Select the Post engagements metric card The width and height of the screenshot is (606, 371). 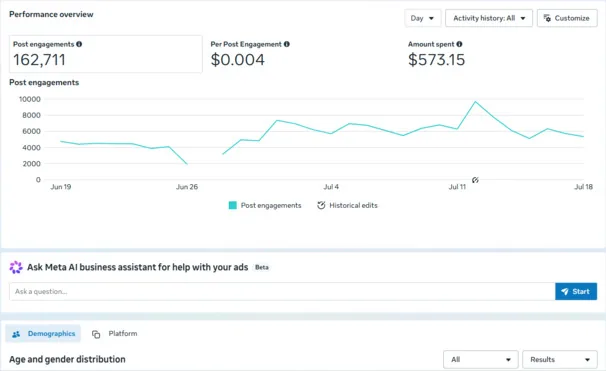[106, 54]
